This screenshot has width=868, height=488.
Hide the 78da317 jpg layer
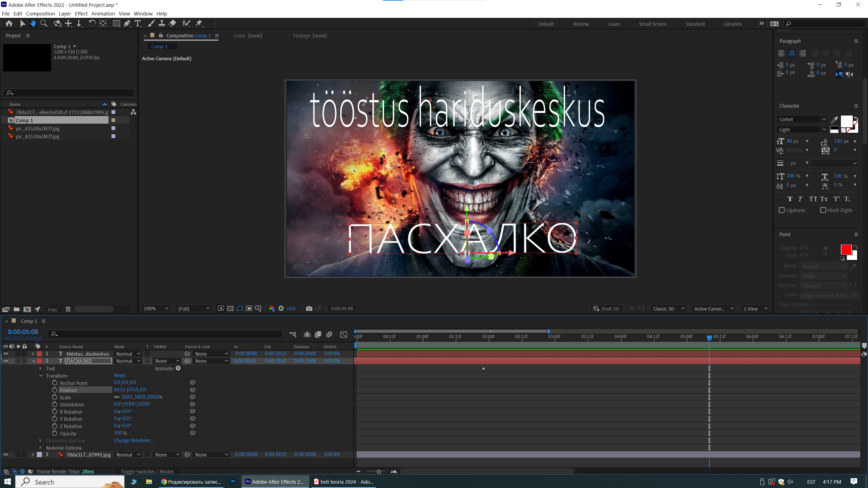point(6,455)
